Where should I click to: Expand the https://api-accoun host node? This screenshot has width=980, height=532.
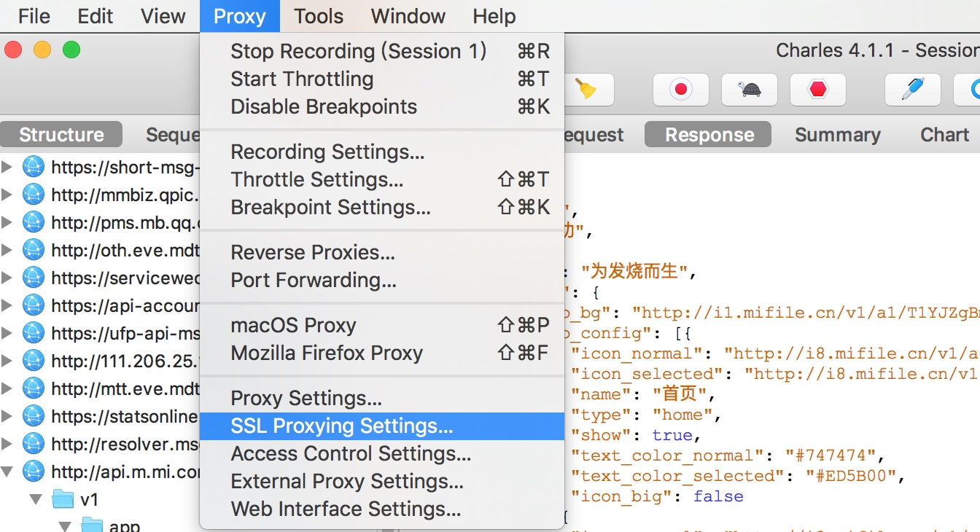click(7, 305)
